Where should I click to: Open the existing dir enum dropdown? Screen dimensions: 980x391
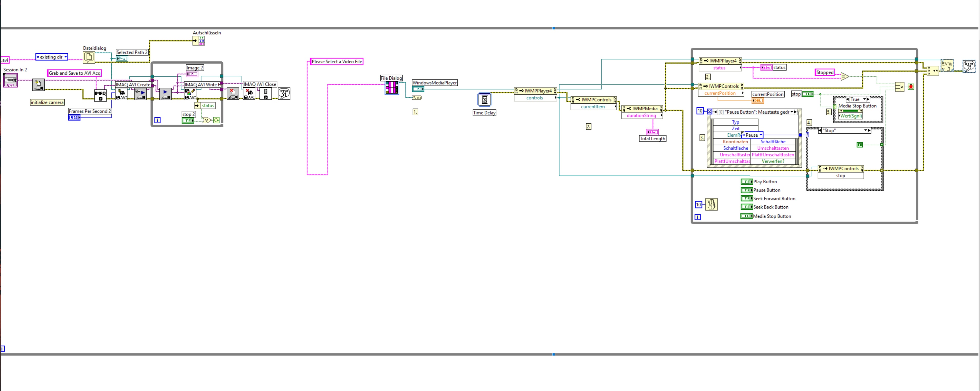65,57
